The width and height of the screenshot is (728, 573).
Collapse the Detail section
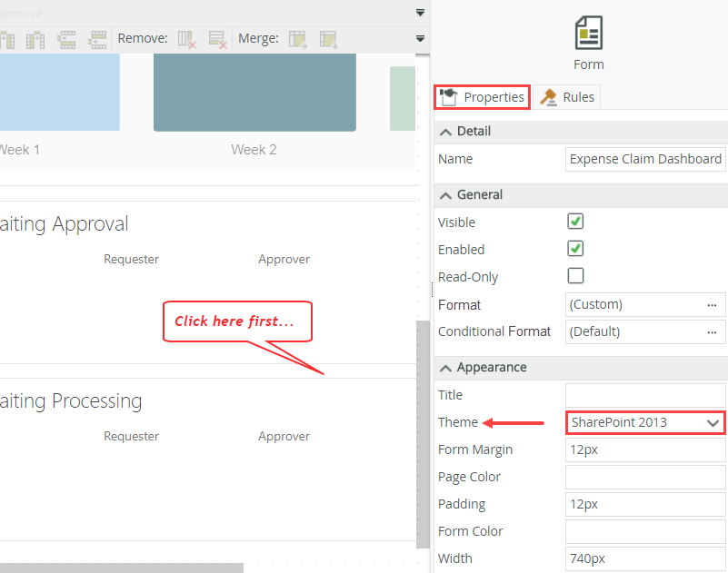click(445, 132)
